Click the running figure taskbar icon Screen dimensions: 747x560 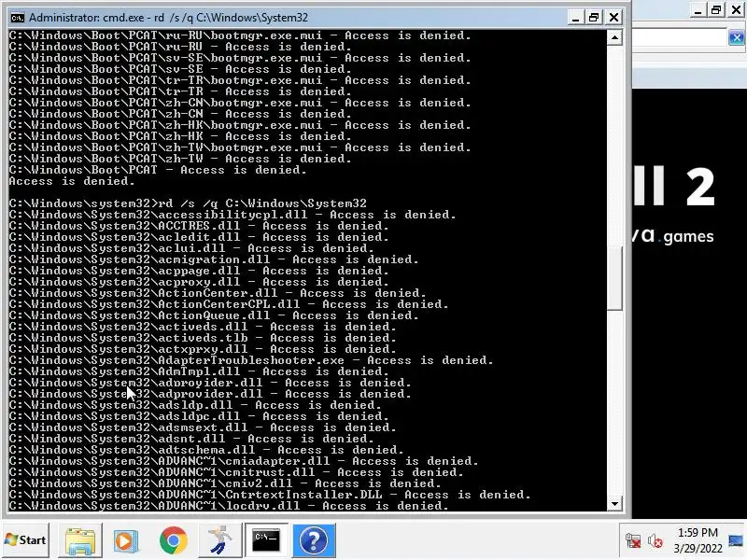(219, 540)
